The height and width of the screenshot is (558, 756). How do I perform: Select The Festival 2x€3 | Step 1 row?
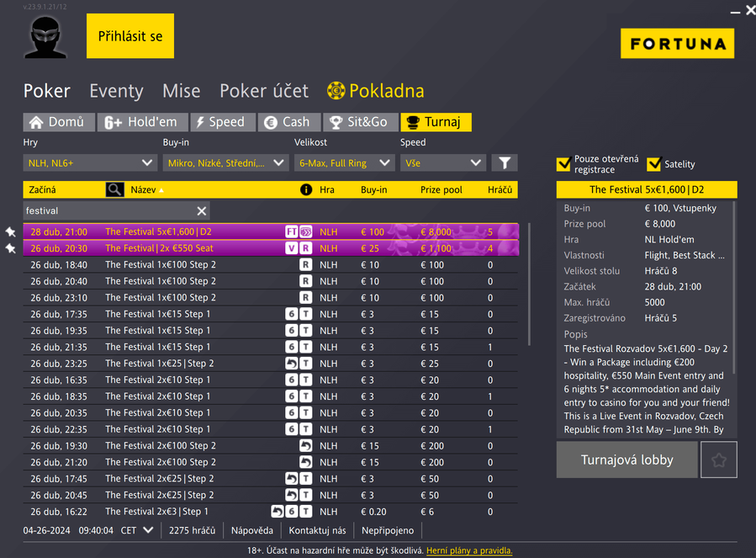(271, 511)
